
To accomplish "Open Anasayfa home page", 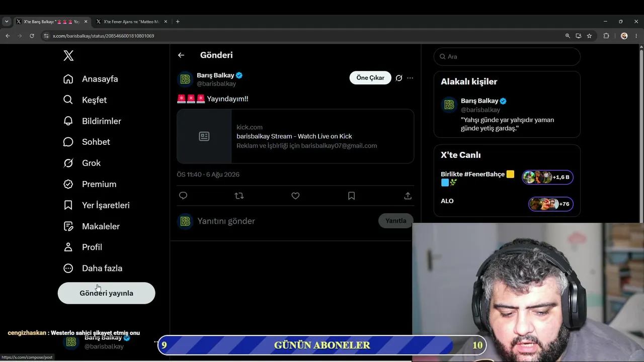I will (x=91, y=79).
